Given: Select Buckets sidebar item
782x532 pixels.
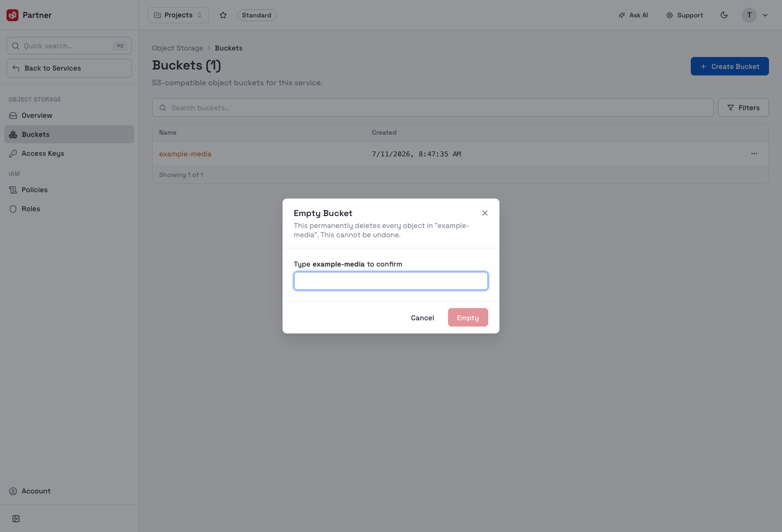Looking at the screenshot, I should click(69, 135).
